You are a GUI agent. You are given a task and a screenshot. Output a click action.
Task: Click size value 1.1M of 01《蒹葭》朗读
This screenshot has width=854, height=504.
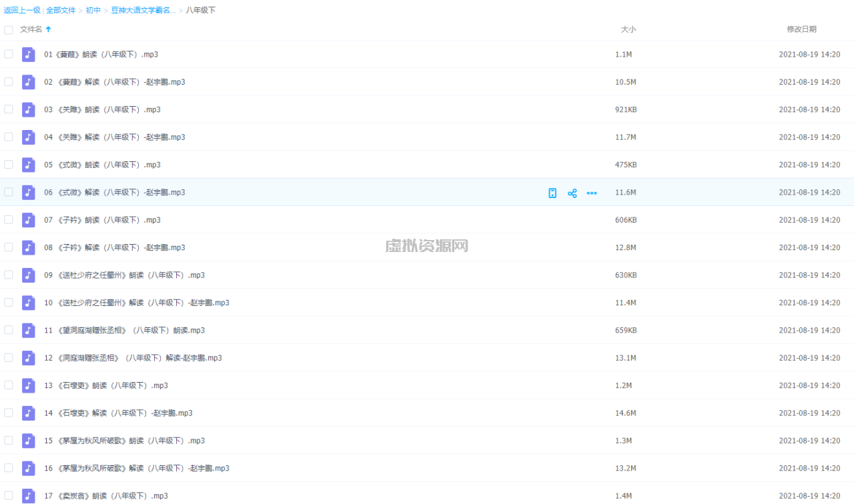click(x=623, y=55)
